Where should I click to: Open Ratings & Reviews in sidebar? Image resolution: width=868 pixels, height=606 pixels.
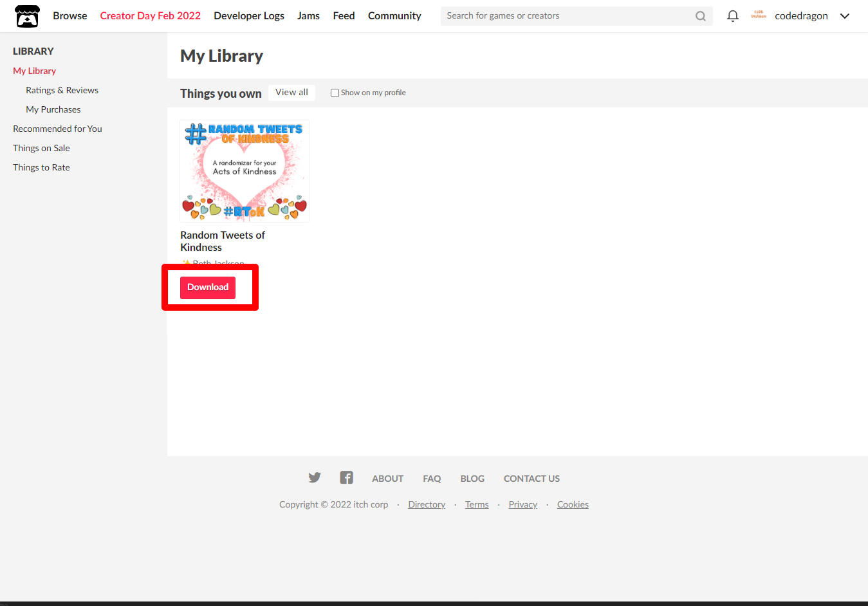[x=62, y=90]
